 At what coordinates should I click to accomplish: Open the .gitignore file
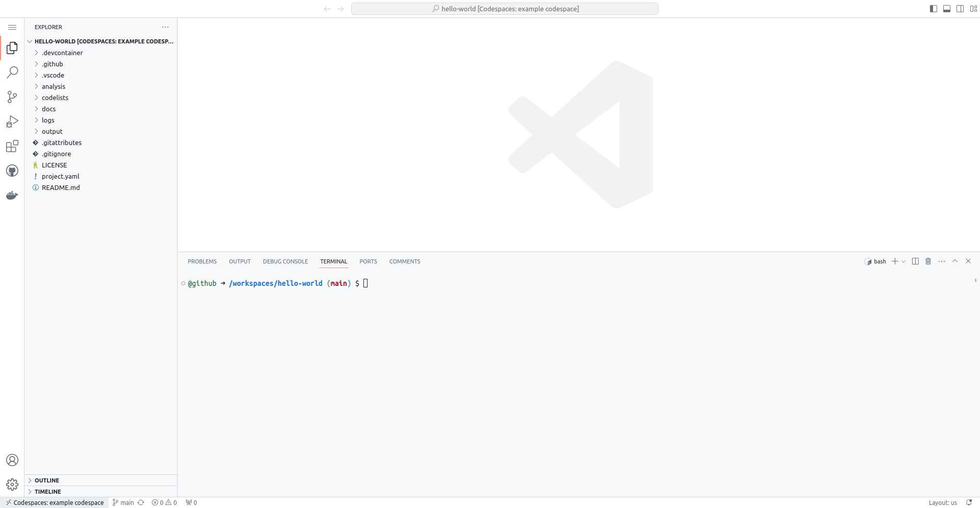[101, 154]
